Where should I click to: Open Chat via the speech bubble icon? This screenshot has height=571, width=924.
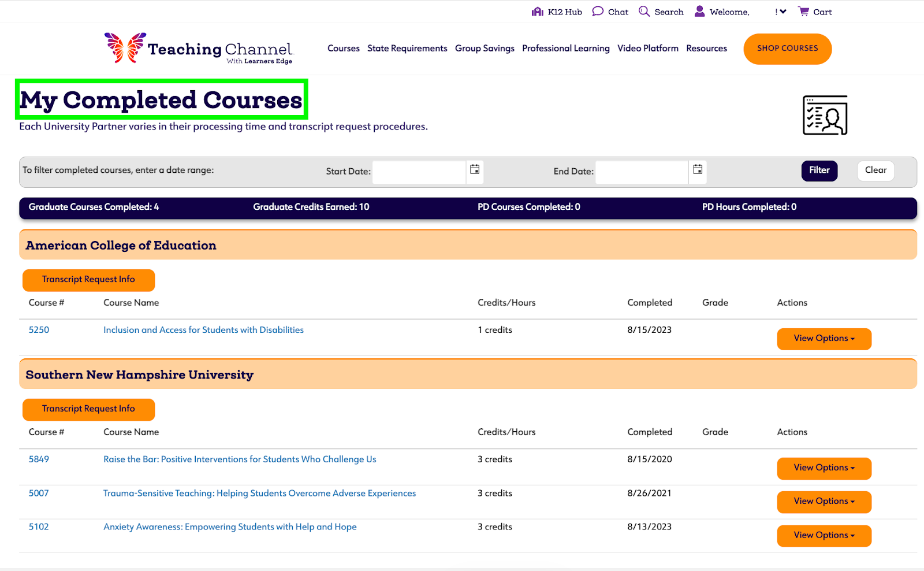598,12
